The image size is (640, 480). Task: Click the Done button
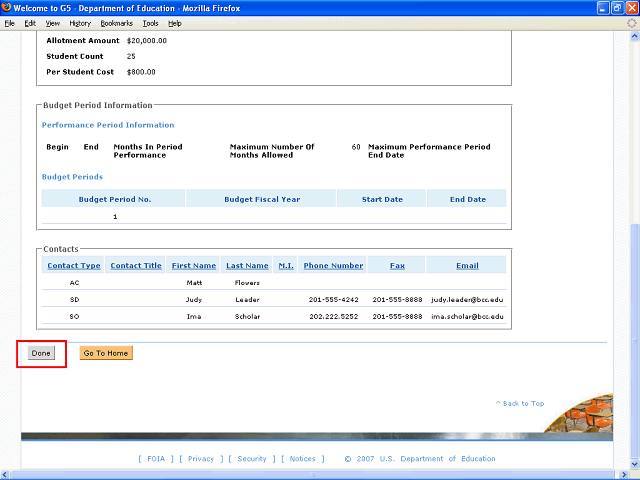41,353
